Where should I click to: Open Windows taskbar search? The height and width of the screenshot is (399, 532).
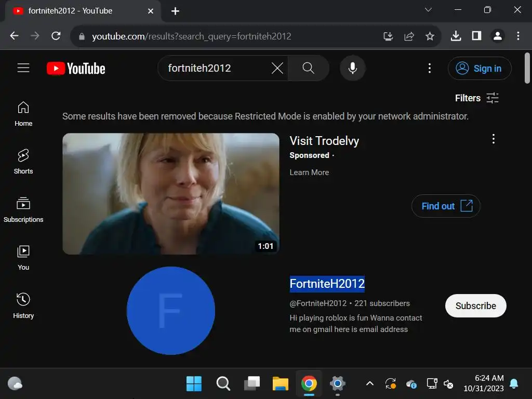pos(223,384)
